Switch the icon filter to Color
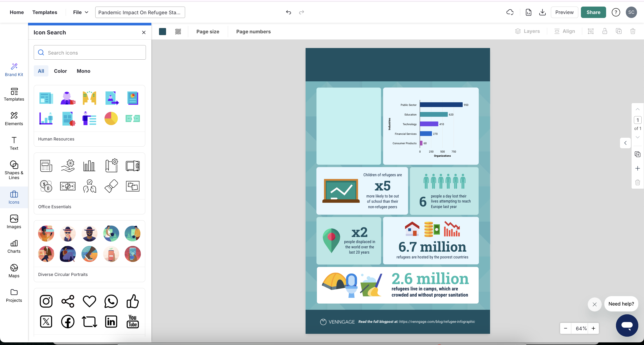Screen dimensions: 644x345 tap(60, 71)
